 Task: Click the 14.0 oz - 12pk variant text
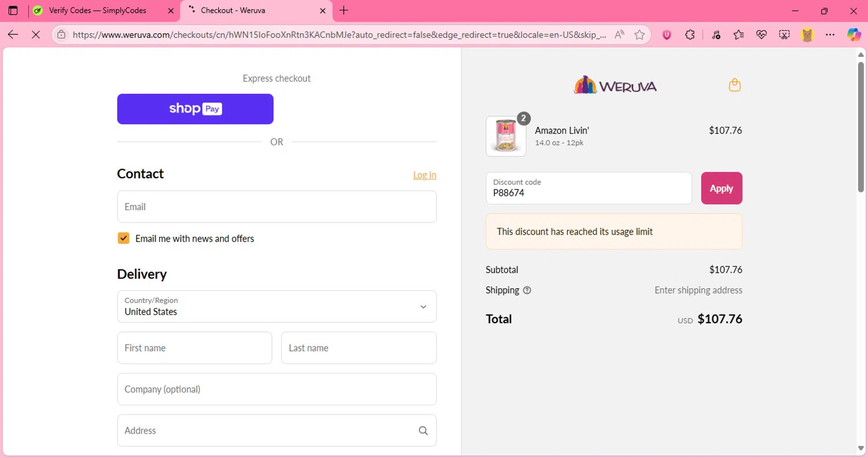559,143
